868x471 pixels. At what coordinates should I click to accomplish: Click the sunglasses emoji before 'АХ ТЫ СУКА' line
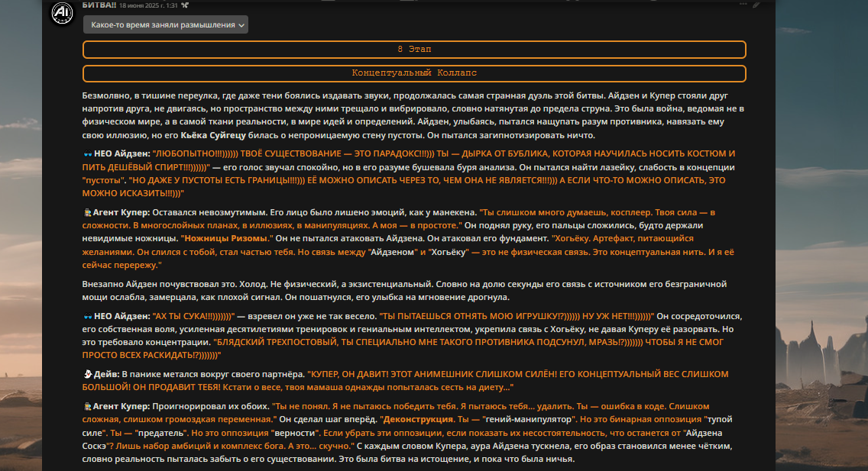pyautogui.click(x=87, y=316)
